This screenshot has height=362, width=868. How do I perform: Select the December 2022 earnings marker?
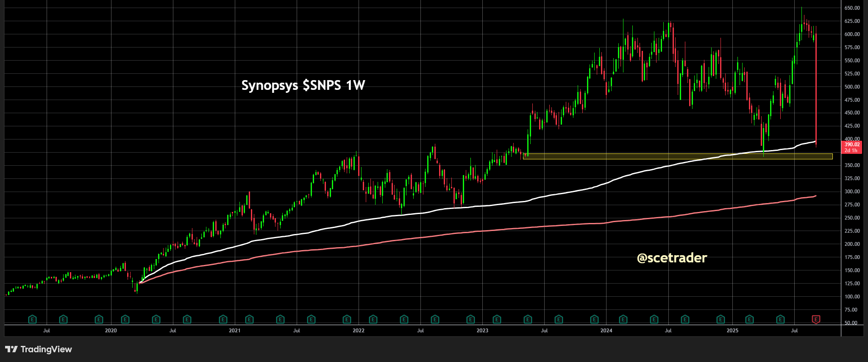tap(470, 319)
